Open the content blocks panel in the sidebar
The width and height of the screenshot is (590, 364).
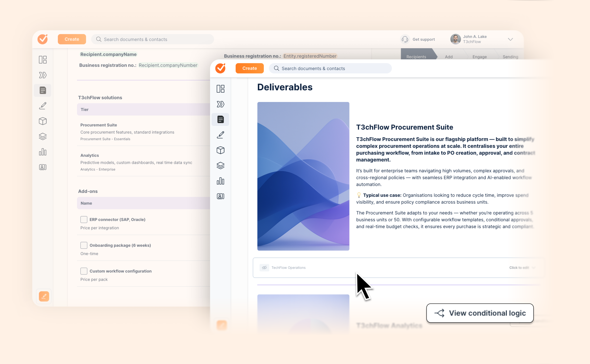(221, 89)
